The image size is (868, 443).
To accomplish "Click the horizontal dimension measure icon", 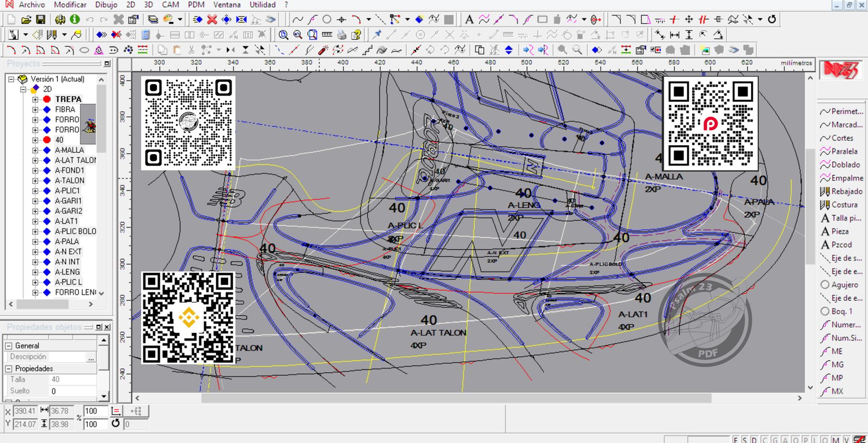I will [674, 34].
